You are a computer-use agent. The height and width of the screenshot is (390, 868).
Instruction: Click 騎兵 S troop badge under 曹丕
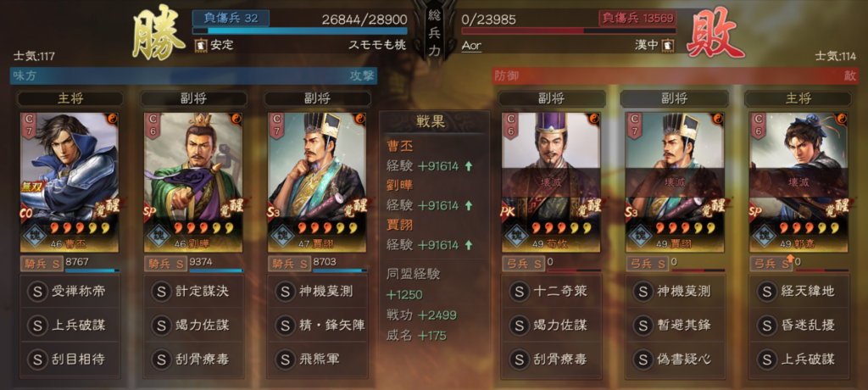click(x=42, y=264)
